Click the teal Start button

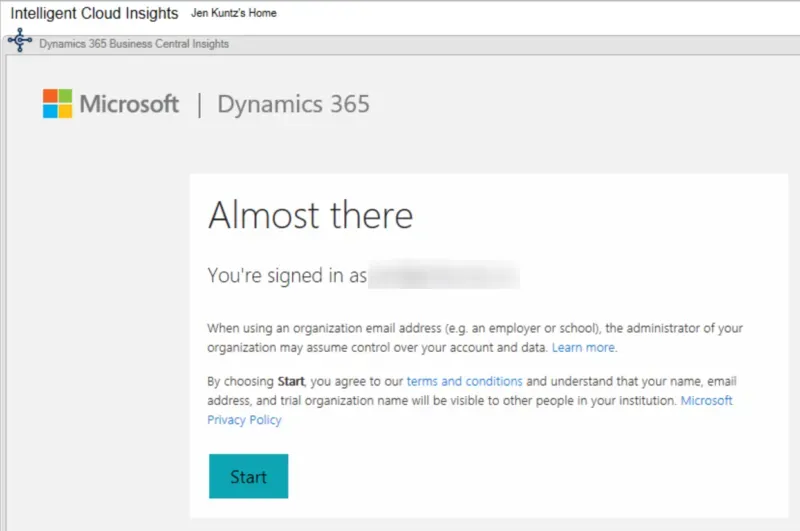coord(248,476)
